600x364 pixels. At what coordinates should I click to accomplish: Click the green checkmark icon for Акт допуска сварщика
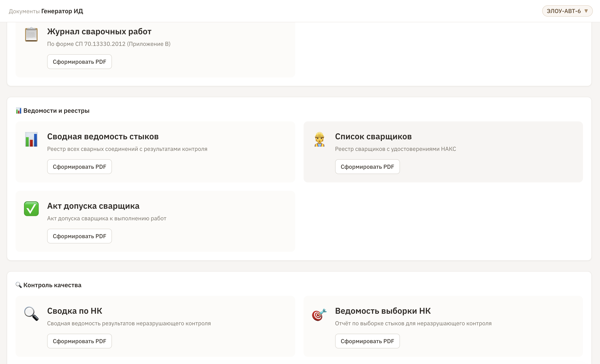pos(31,209)
